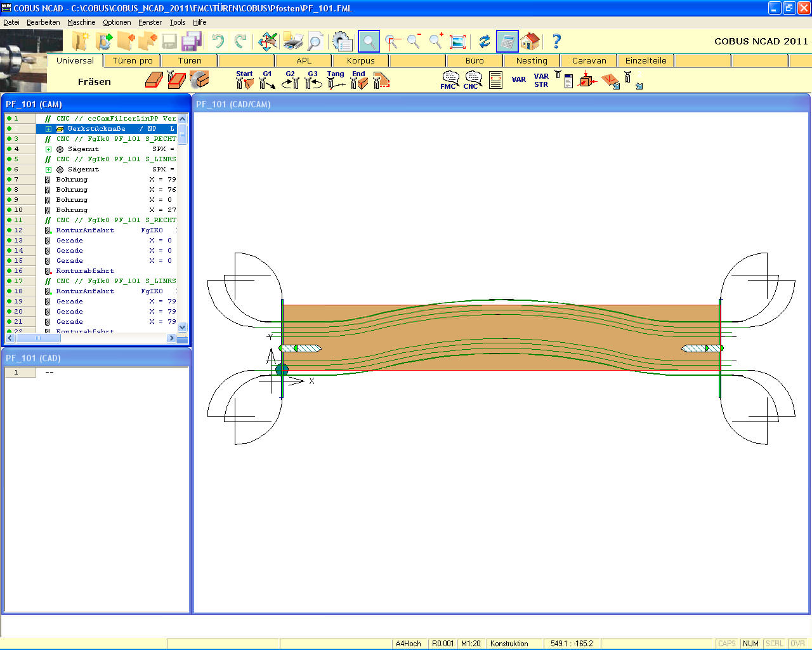This screenshot has width=812, height=650.
Task: Click the saw blade Sägenut tool icon
Action: [199, 80]
